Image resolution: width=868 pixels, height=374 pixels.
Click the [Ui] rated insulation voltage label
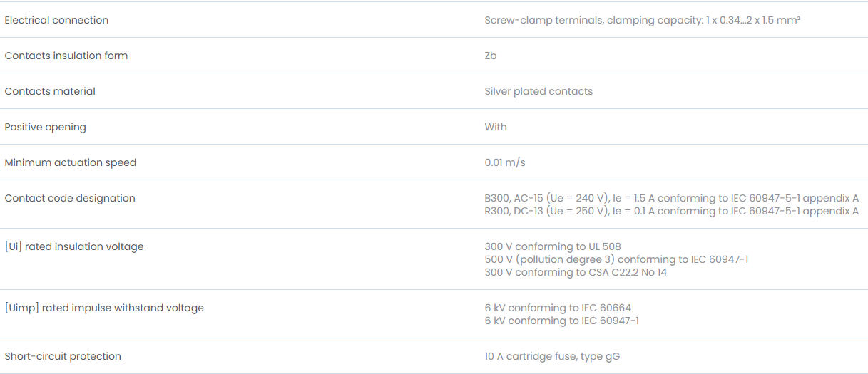point(74,246)
